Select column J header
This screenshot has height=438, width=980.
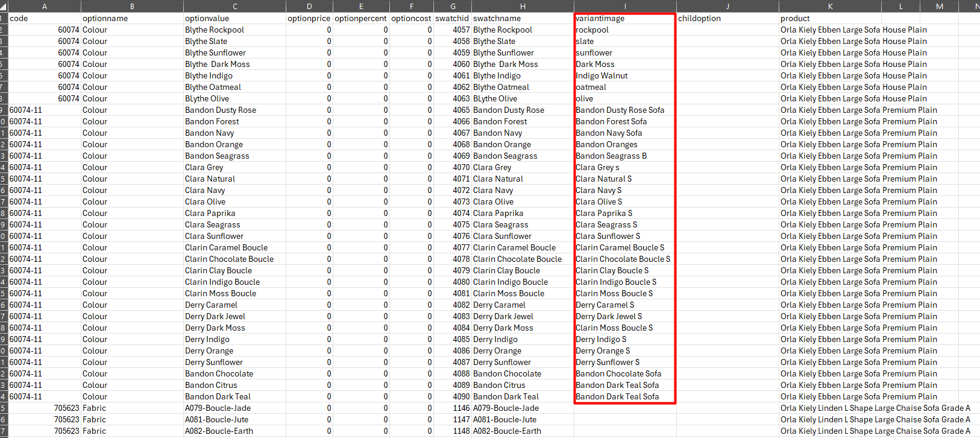coord(727,6)
